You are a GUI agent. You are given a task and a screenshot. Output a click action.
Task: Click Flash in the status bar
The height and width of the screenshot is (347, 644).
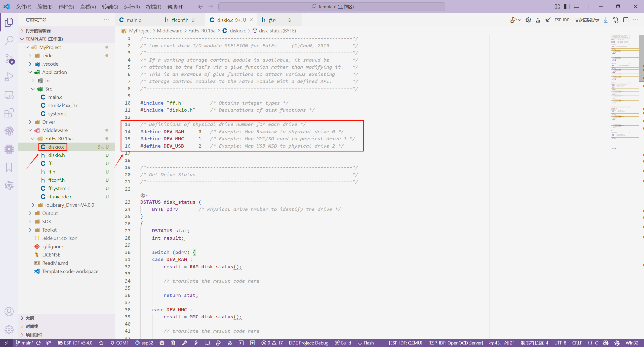point(366,343)
